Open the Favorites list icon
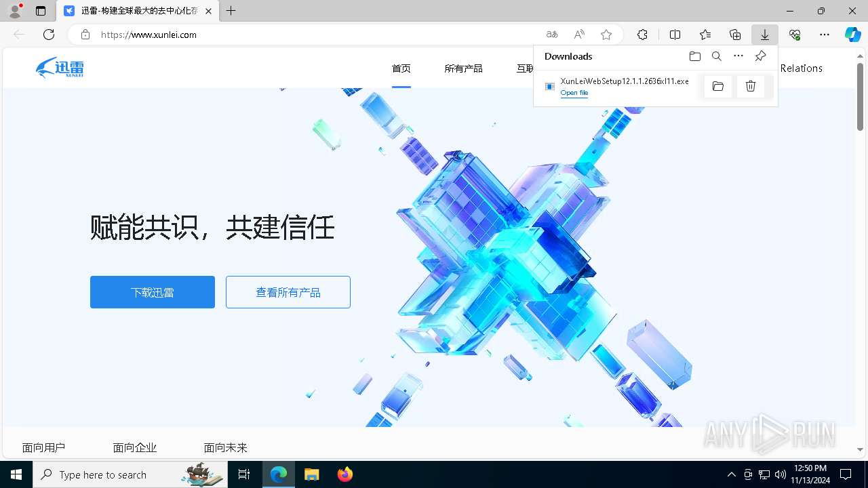868x488 pixels. (705, 35)
